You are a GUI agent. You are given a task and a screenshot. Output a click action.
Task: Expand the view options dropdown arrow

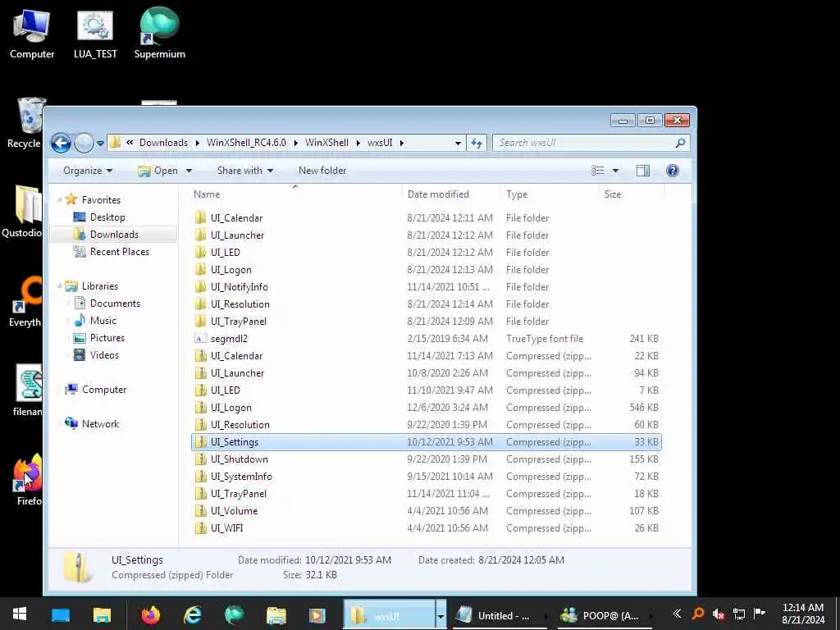coord(615,171)
